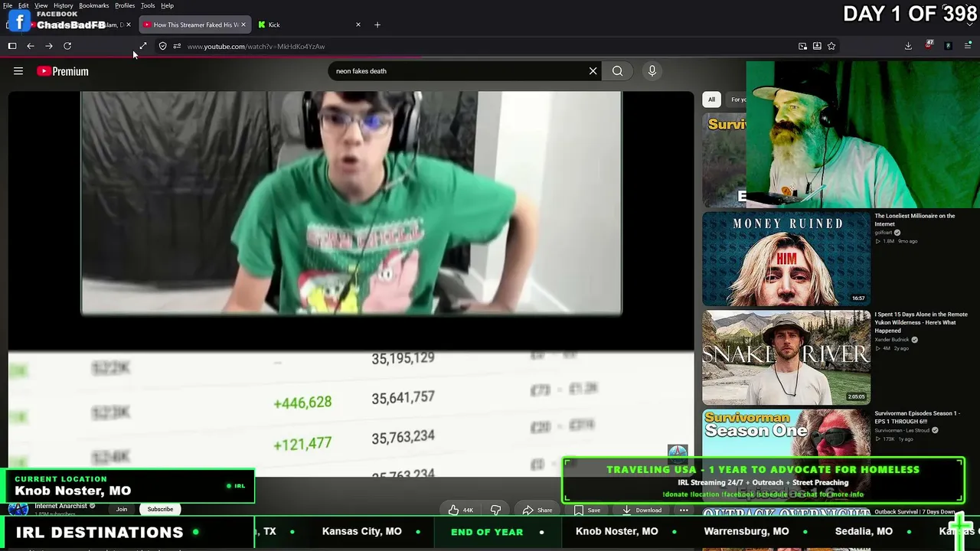Screen dimensions: 980x551
Task: Open the red extension with badge 47
Action: (929, 46)
